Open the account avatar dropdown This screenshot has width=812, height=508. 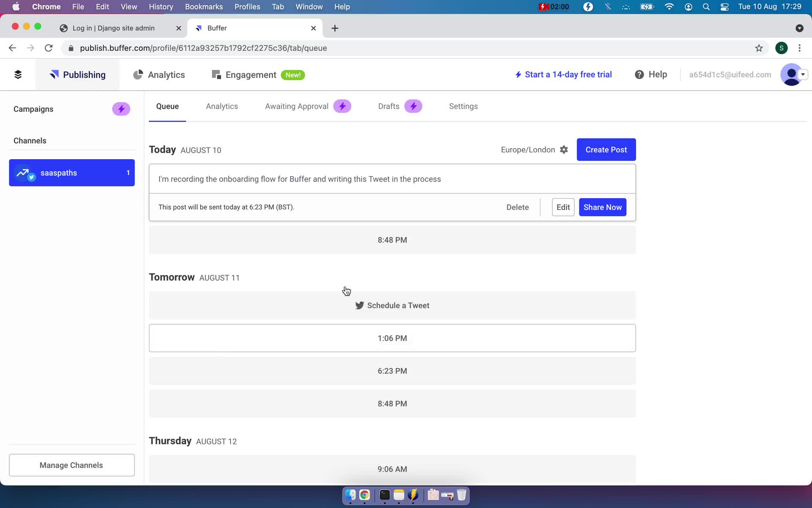[x=794, y=75]
